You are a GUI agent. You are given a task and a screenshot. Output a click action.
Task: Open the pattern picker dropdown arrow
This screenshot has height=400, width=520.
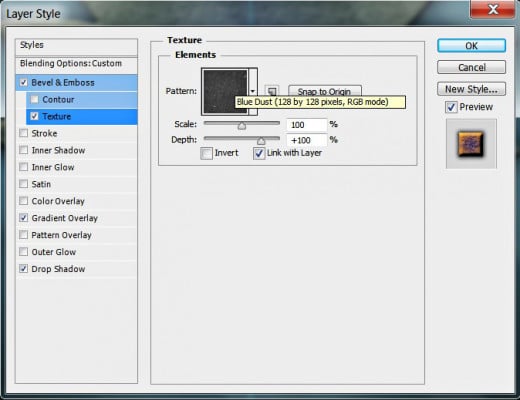pos(253,91)
